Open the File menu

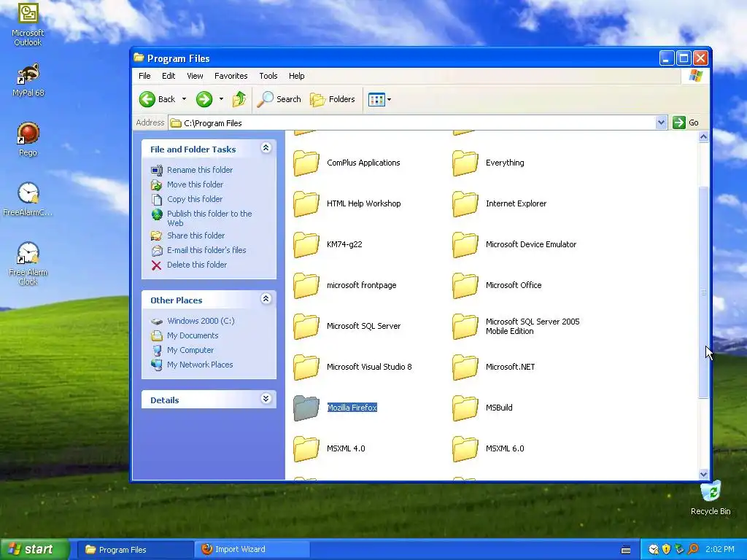(144, 76)
